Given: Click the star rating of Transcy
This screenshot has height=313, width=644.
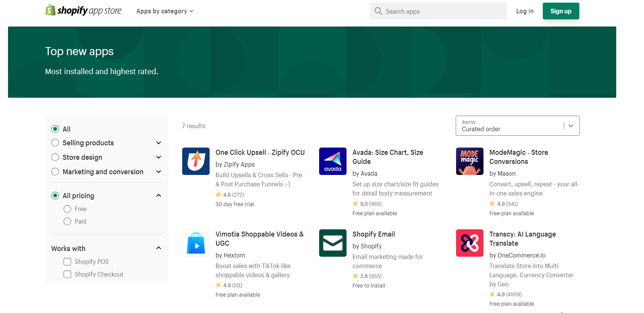Looking at the screenshot, I should 506,294.
